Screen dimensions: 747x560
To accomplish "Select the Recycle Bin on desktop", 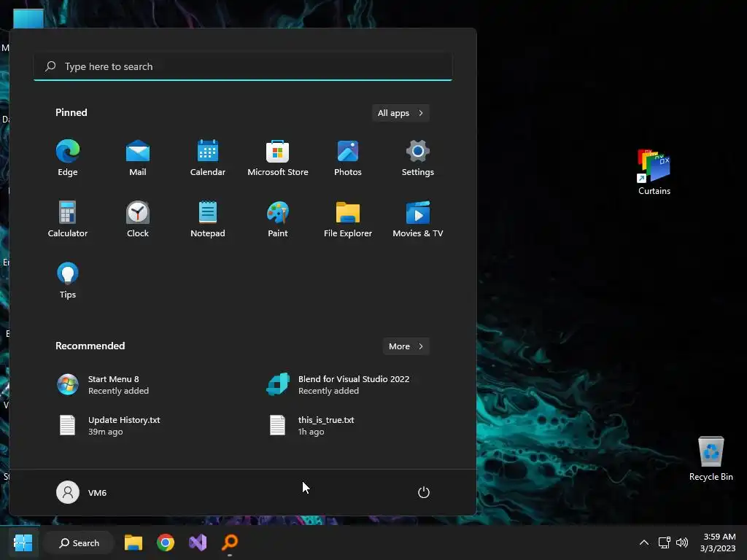I will click(x=711, y=458).
